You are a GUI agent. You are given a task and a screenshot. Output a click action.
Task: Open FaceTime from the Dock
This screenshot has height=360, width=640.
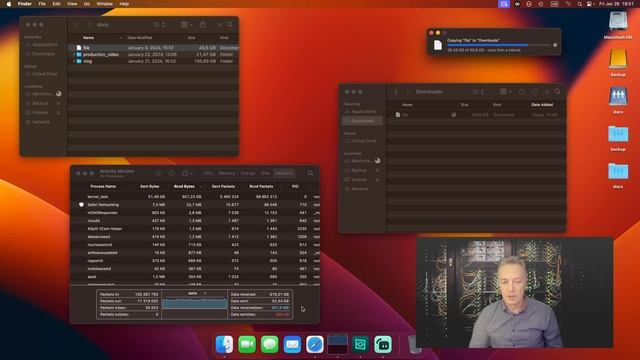tap(247, 344)
